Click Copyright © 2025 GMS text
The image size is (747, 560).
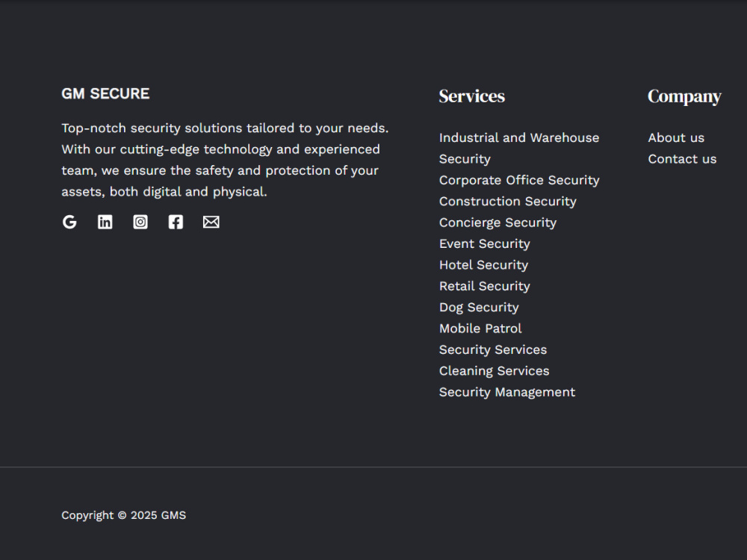point(124,515)
